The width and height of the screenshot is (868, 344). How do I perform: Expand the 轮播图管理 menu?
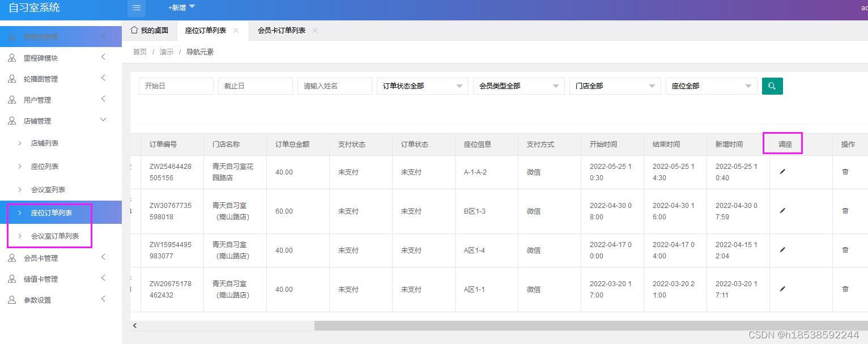[x=103, y=78]
